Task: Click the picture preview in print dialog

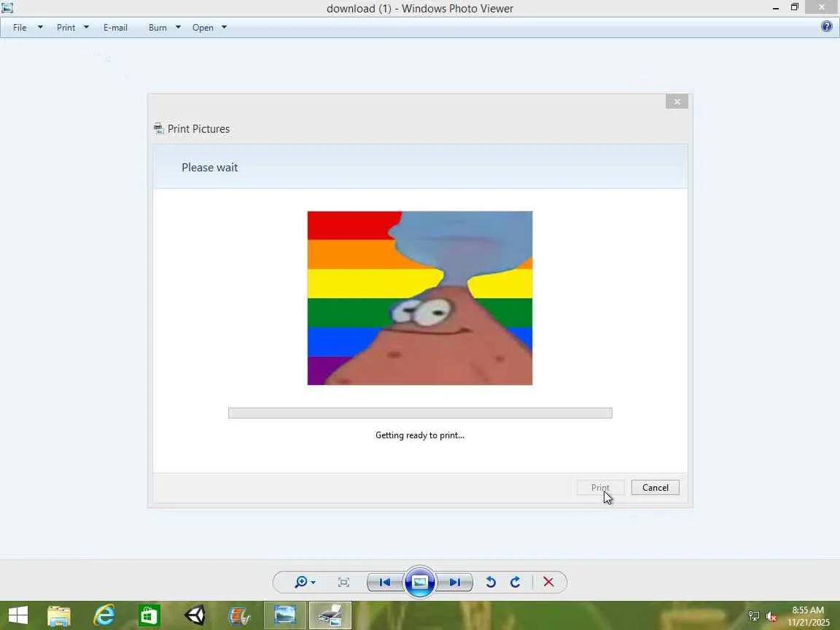Action: (x=420, y=297)
